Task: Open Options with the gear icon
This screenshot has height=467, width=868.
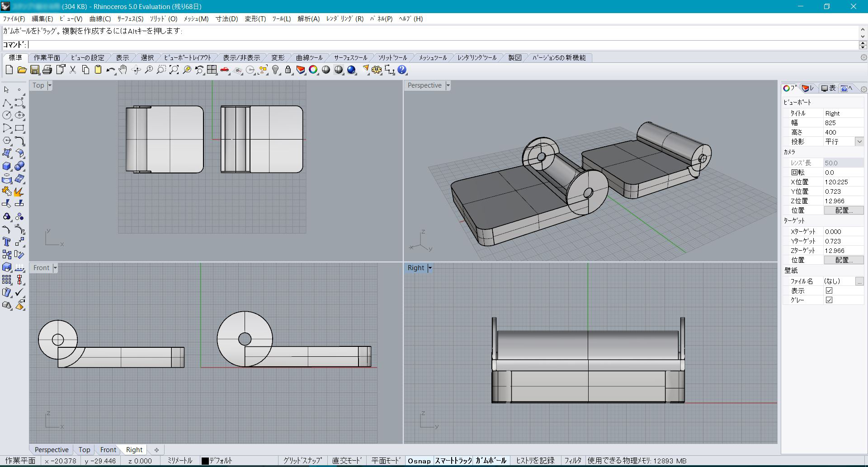Action: (377, 70)
